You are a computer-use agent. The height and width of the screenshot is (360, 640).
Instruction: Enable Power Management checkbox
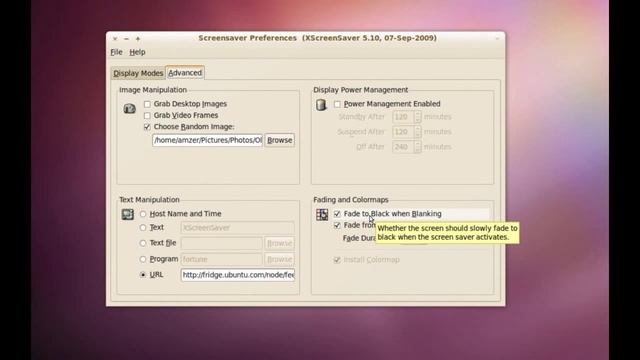(337, 104)
